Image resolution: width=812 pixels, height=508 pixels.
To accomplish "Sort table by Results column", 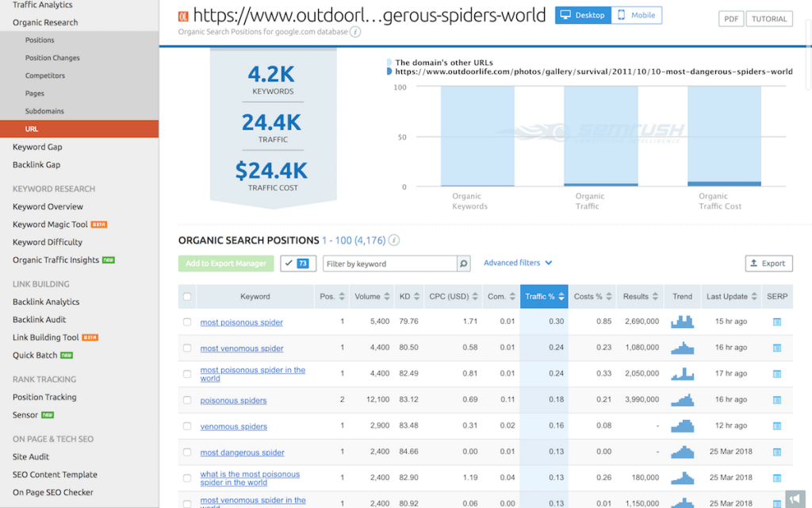I will click(641, 297).
